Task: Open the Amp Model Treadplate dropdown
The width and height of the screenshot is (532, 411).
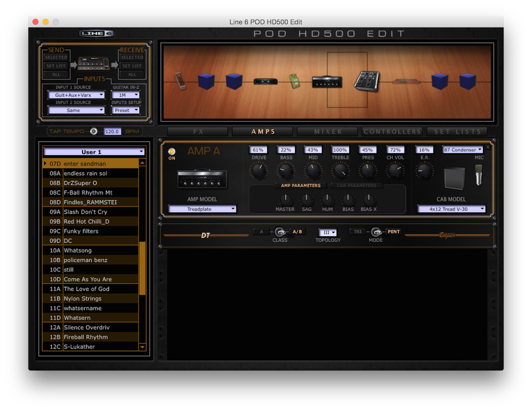Action: tap(202, 209)
